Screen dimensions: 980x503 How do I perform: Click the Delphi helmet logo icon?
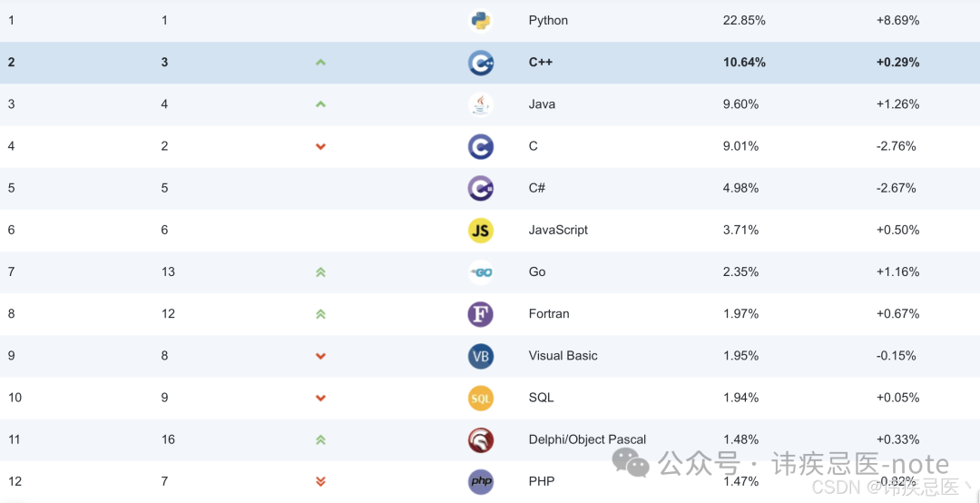481,439
